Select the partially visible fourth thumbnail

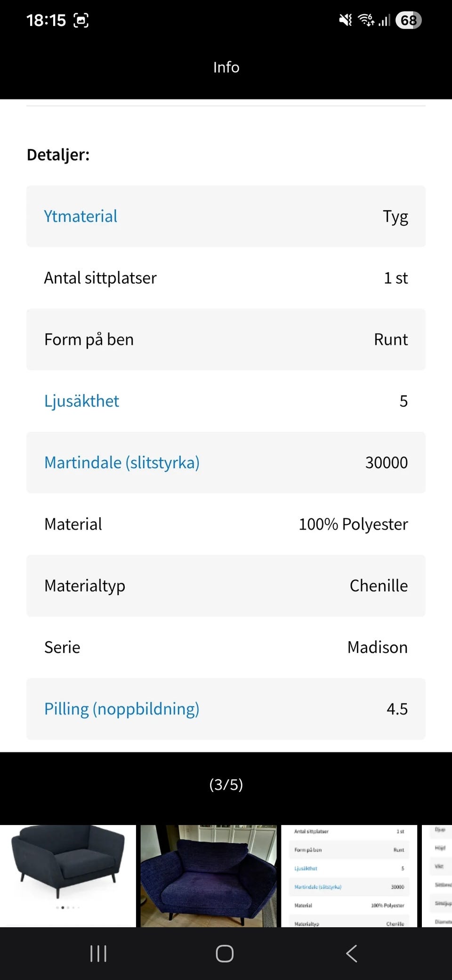point(438,875)
